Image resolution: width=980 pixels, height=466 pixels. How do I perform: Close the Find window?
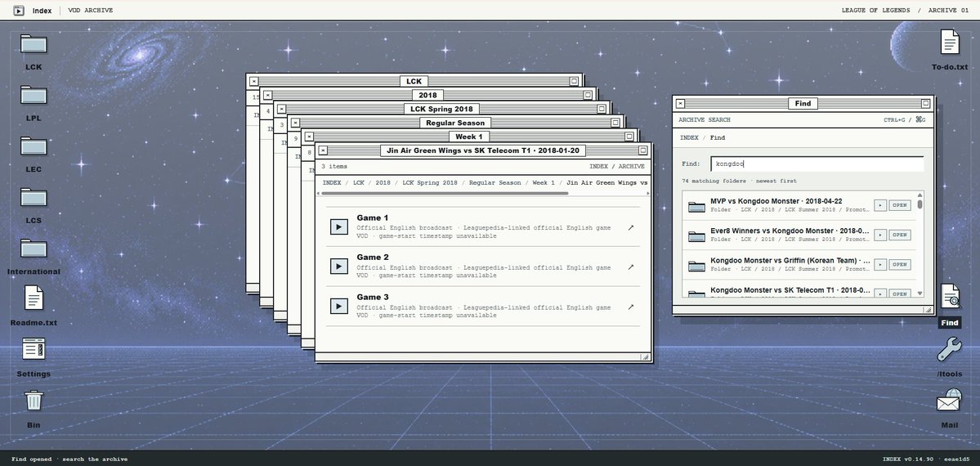tap(681, 104)
